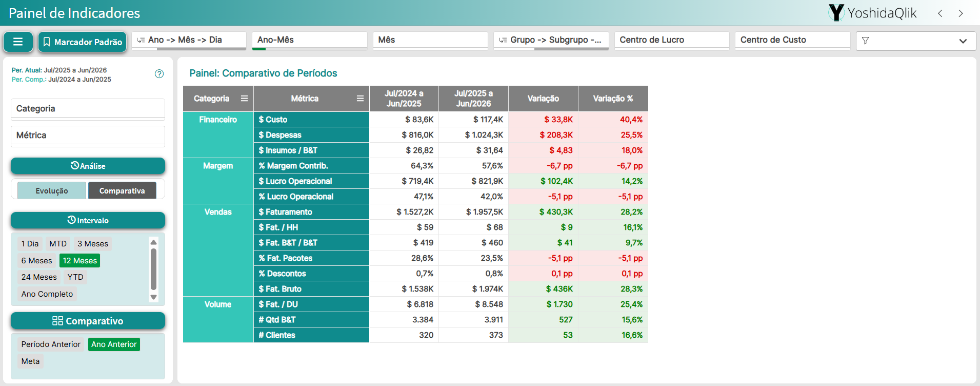The width and height of the screenshot is (980, 386).
Task: Open Ano -> Mês -> Dia drill-down filter
Action: (189, 40)
